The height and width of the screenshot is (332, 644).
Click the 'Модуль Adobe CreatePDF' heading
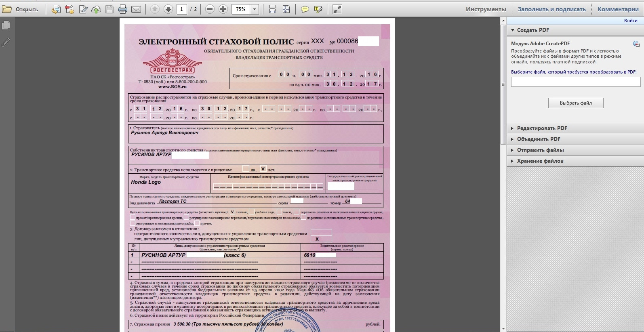tap(540, 44)
